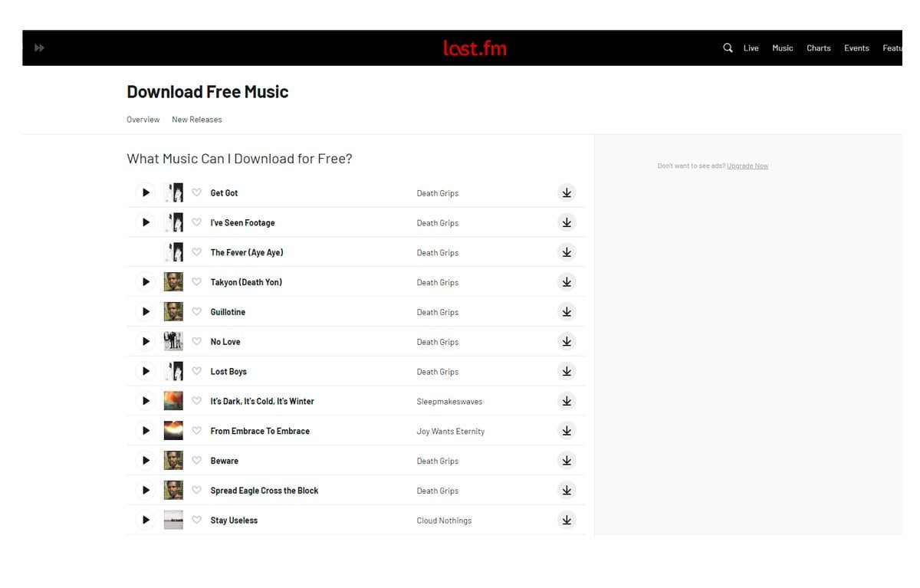The height and width of the screenshot is (588, 920).
Task: Click the Upgrade Now link
Action: click(747, 166)
